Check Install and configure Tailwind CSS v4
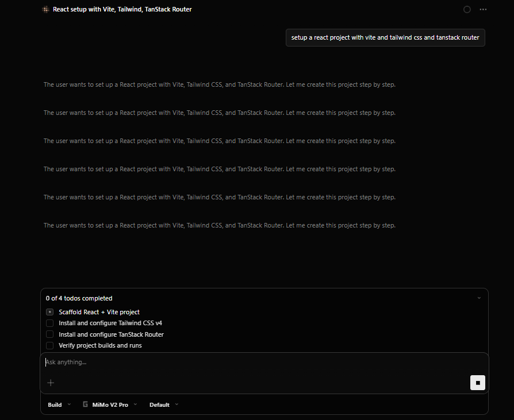The width and height of the screenshot is (514, 420). pos(50,323)
